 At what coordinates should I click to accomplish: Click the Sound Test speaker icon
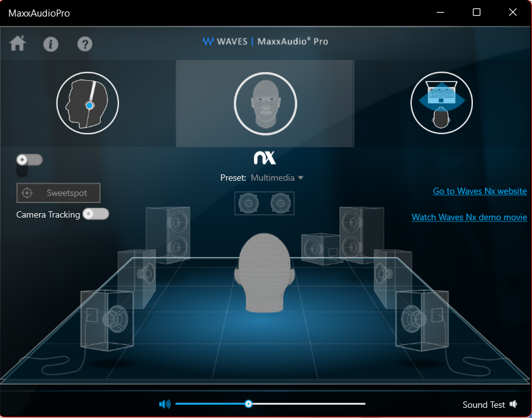[513, 404]
